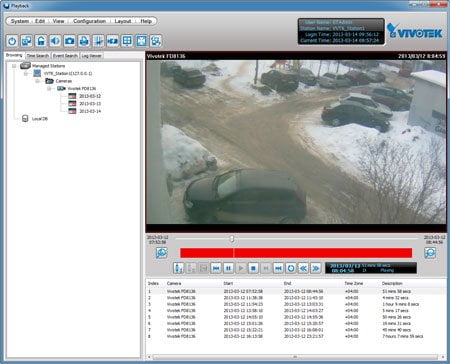Click the playback position slider handle
Screen dimensions: 450x364
point(232,239)
